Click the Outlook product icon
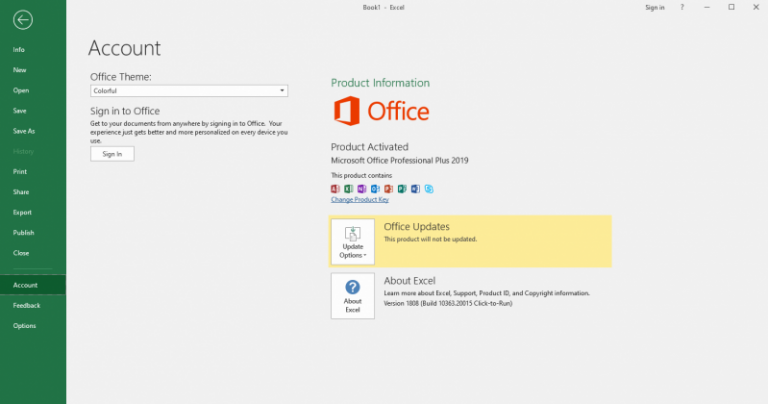The image size is (768, 404). [375, 188]
